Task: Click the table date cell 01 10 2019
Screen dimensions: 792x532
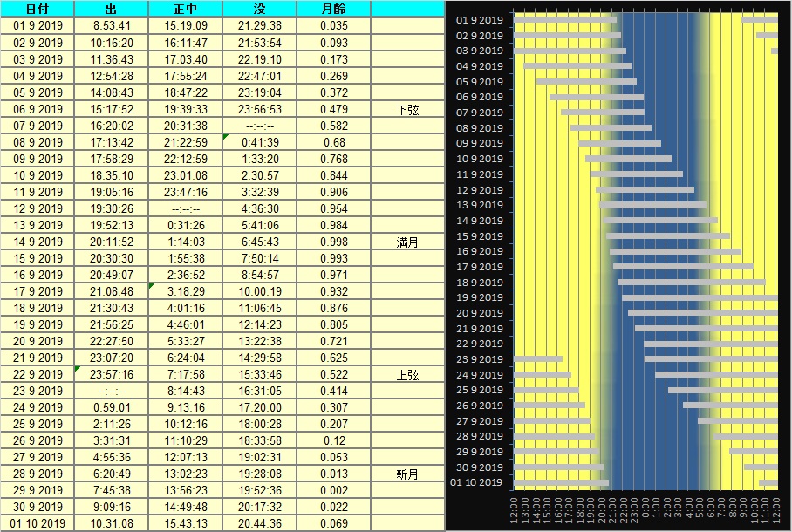Action: click(x=38, y=523)
